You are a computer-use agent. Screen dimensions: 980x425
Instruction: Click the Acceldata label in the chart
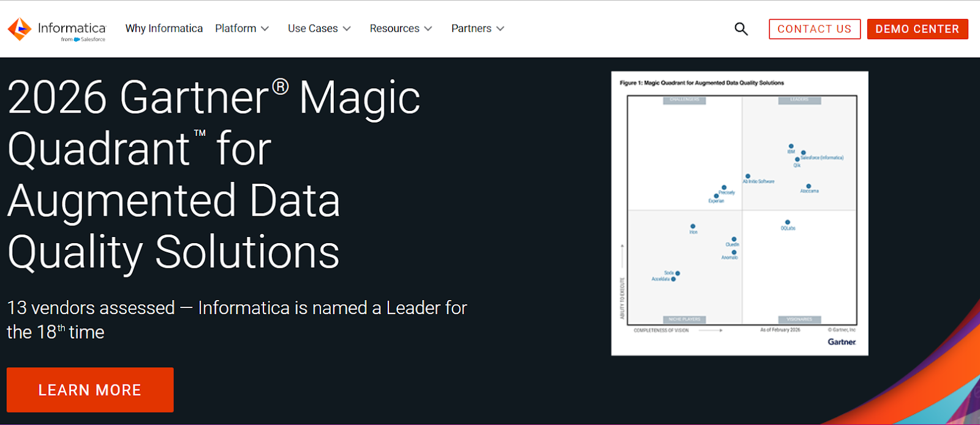click(660, 279)
